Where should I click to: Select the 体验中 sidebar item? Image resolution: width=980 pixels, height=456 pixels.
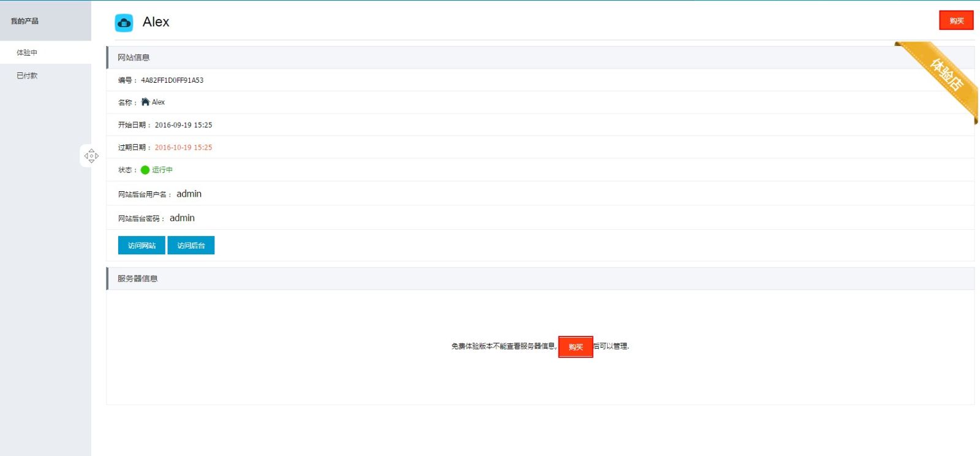[x=27, y=53]
